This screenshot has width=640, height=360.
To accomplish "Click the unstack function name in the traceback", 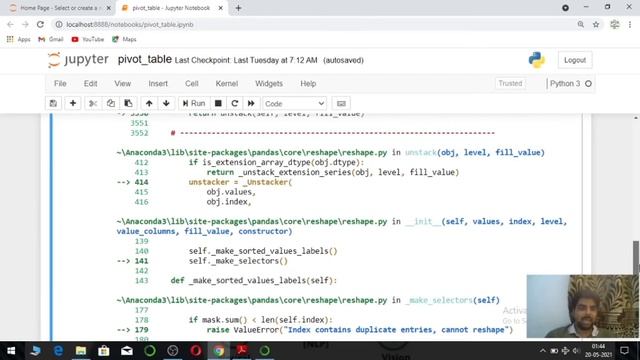I will coord(420,153).
